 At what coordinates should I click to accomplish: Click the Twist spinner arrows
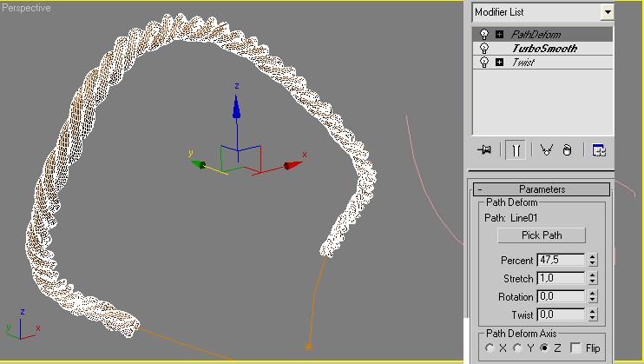click(x=592, y=314)
